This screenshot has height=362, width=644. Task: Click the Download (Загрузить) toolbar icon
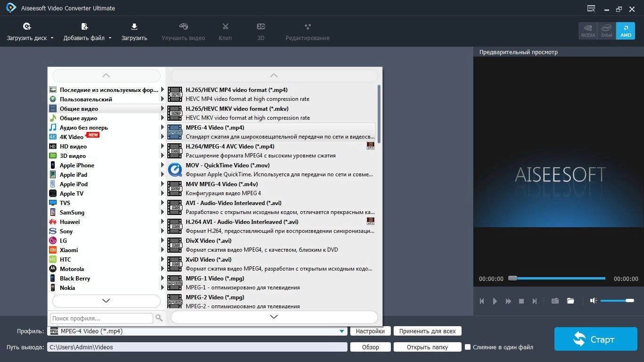pos(134,26)
